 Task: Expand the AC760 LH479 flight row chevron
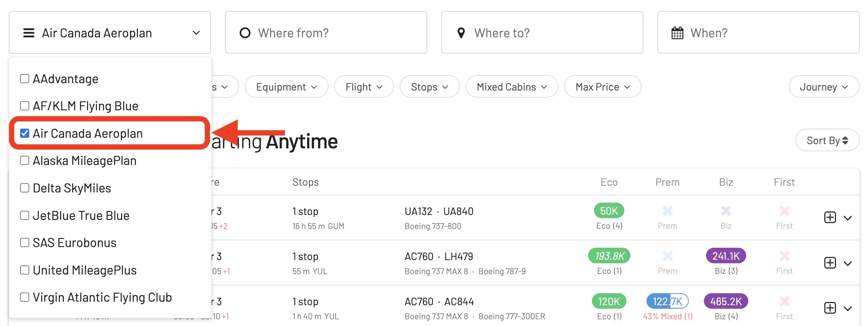click(x=848, y=263)
